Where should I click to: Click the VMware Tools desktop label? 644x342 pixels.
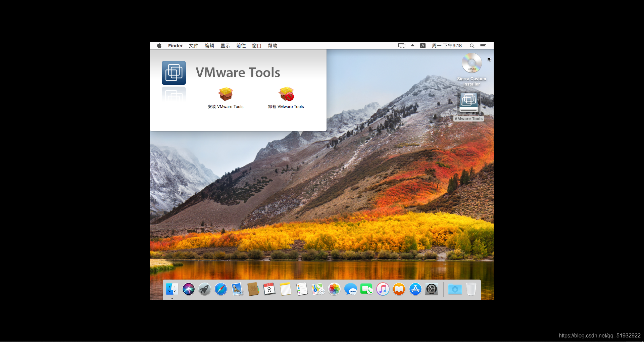click(x=468, y=119)
